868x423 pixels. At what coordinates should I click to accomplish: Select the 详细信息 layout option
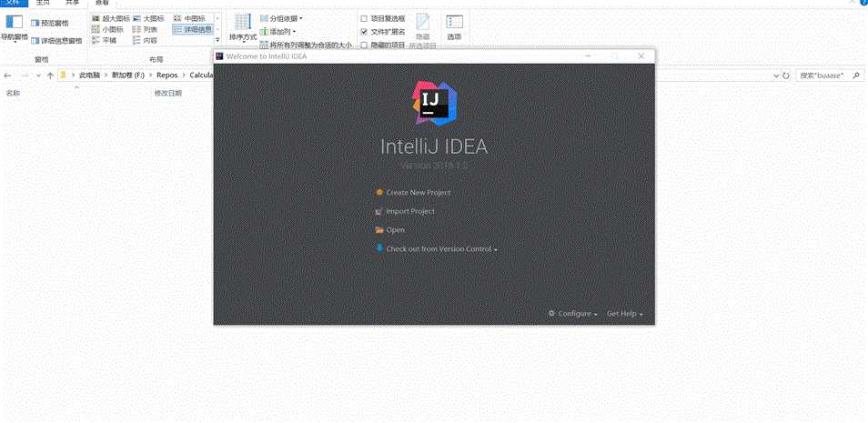click(x=193, y=29)
